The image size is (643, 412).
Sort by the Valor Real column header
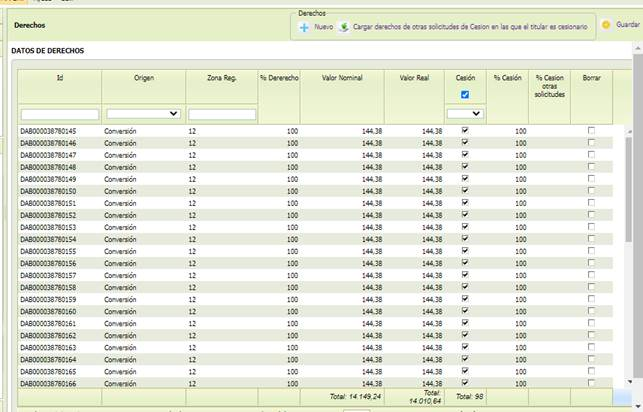(x=414, y=77)
